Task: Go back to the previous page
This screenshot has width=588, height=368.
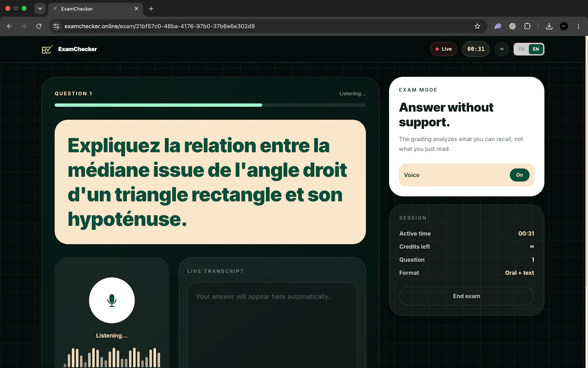Action: [10, 26]
